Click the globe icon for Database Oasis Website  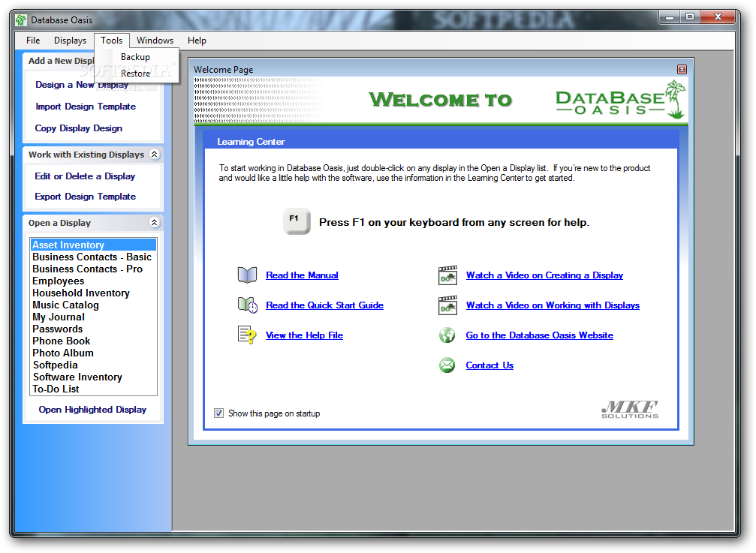pos(447,335)
